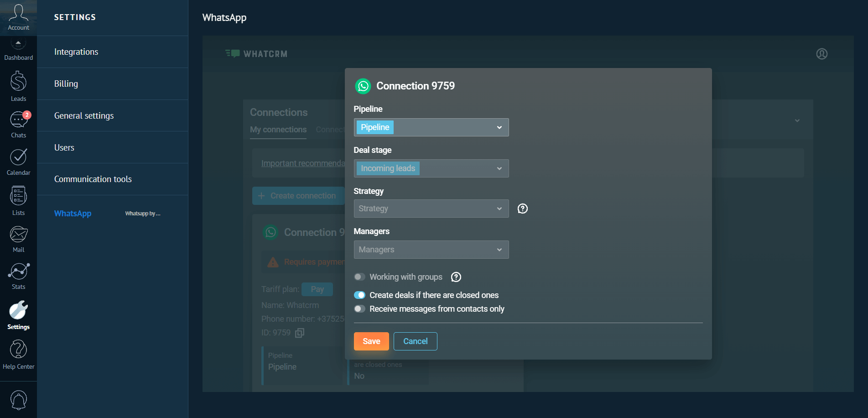Open Integrations in the settings menu
This screenshot has height=418, width=868.
[76, 52]
